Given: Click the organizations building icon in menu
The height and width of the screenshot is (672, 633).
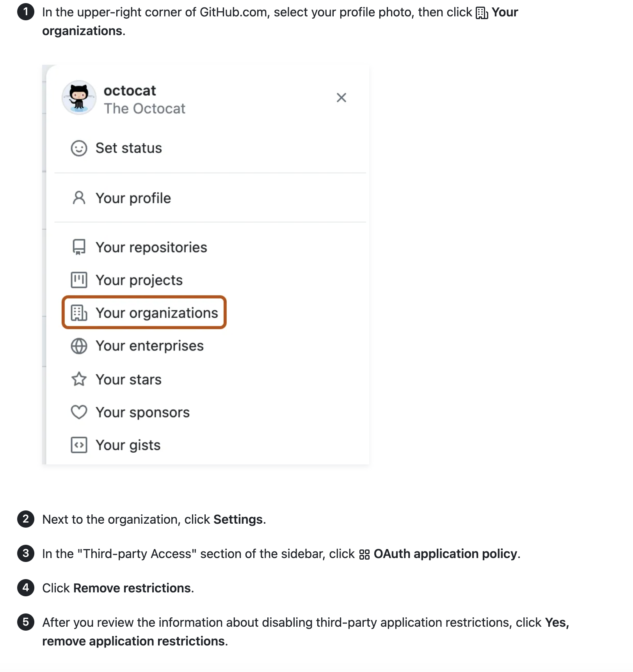Looking at the screenshot, I should (x=79, y=313).
